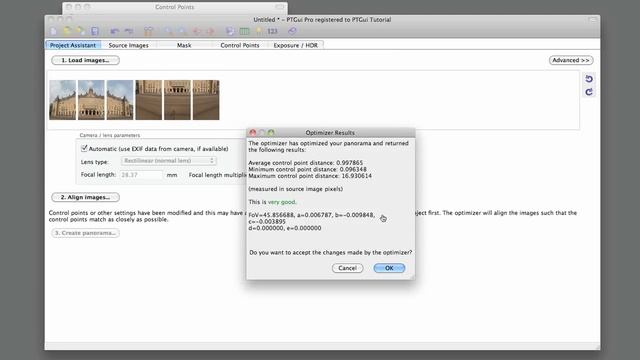Click the Save Project disk icon

pos(95,31)
